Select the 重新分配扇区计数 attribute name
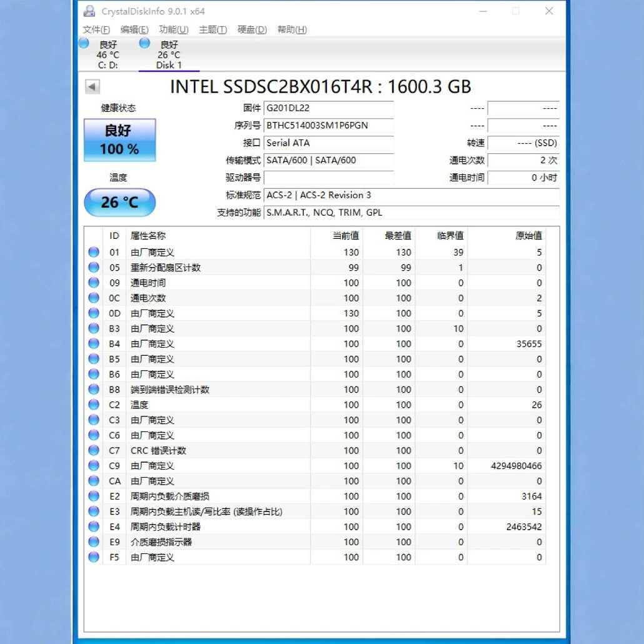The height and width of the screenshot is (644, 644). (x=166, y=268)
